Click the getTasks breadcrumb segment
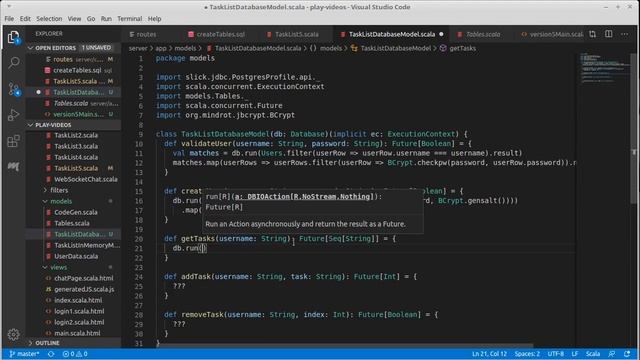Image resolution: width=640 pixels, height=360 pixels. click(462, 48)
